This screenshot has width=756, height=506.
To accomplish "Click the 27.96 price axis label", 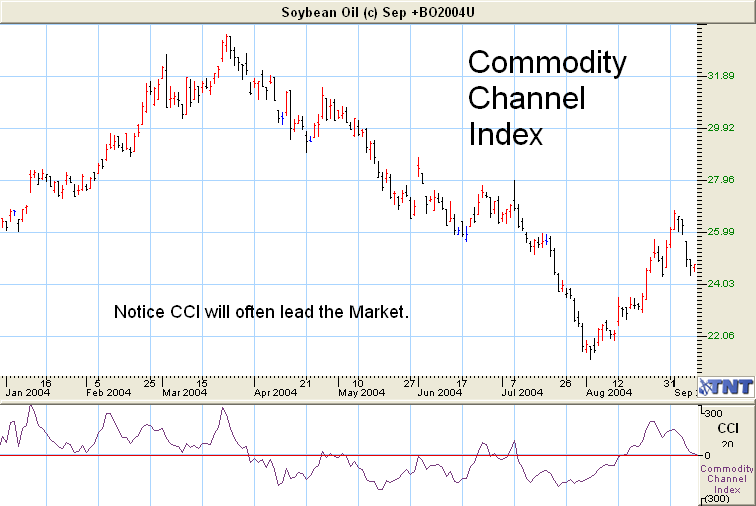I will pos(721,180).
